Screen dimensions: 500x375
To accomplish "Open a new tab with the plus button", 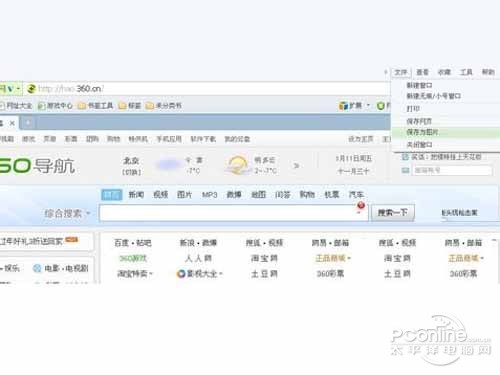I will coord(28,123).
